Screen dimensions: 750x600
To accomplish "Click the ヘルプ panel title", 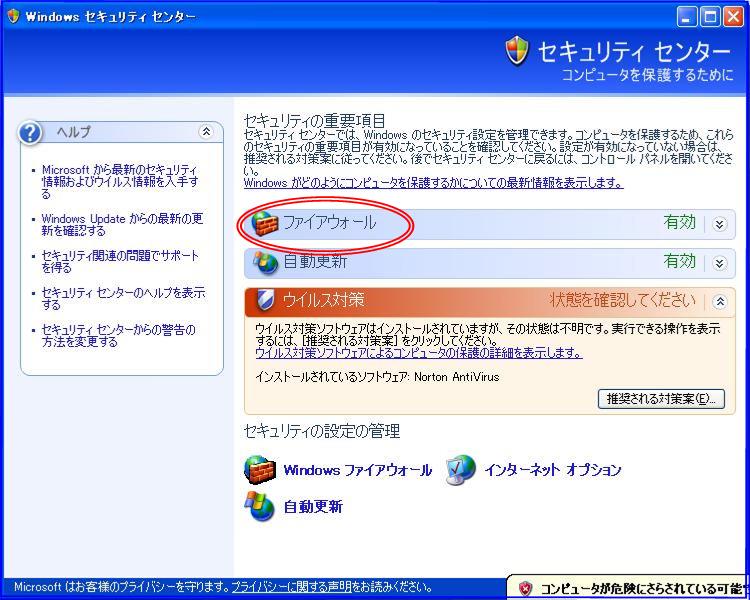I will pyautogui.click(x=73, y=132).
